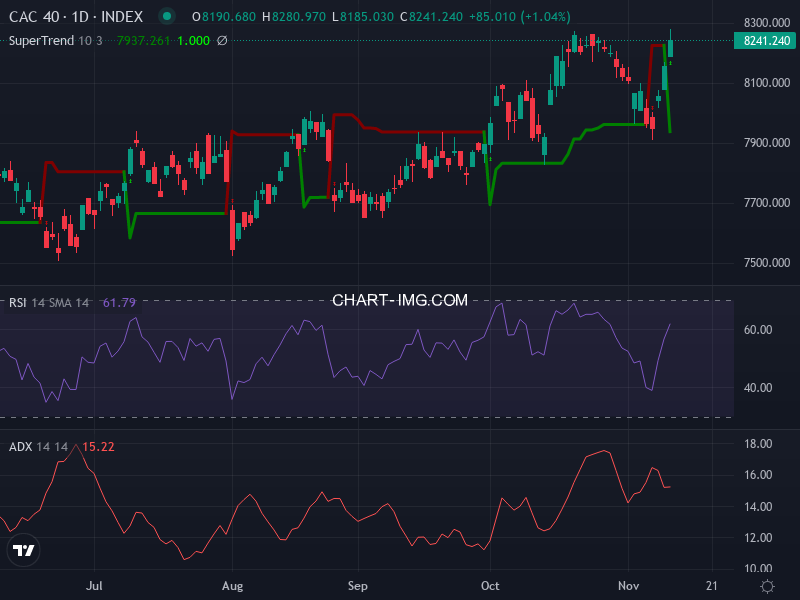Click the CHART-IMG.COM watermark link
This screenshot has width=800, height=600.
(x=400, y=299)
